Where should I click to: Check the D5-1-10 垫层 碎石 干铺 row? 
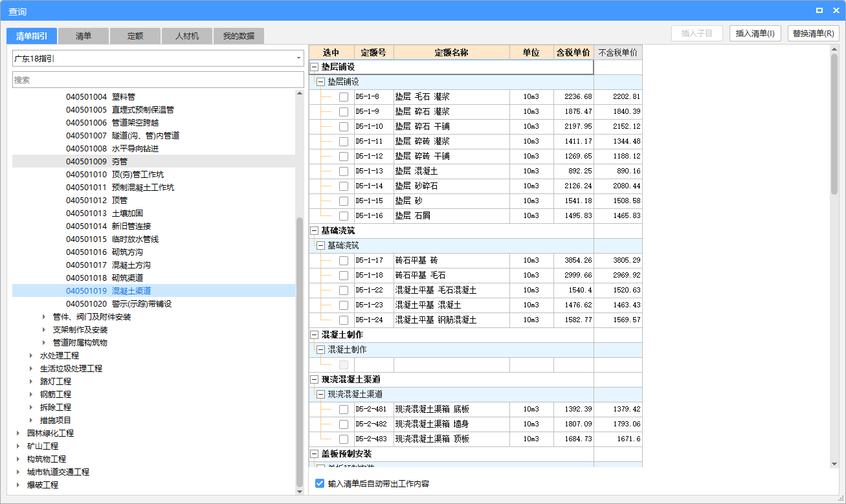[x=344, y=127]
